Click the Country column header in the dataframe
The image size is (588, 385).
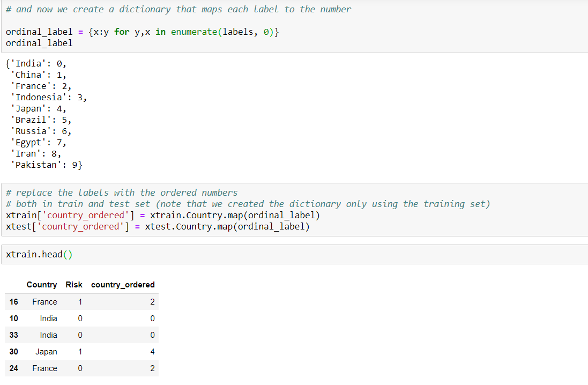pos(42,285)
